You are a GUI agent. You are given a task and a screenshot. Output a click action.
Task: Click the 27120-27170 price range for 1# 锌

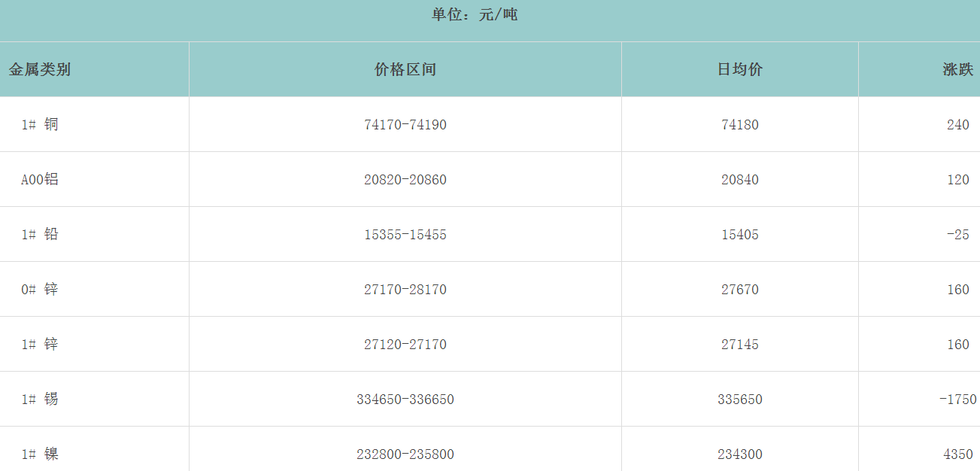405,345
